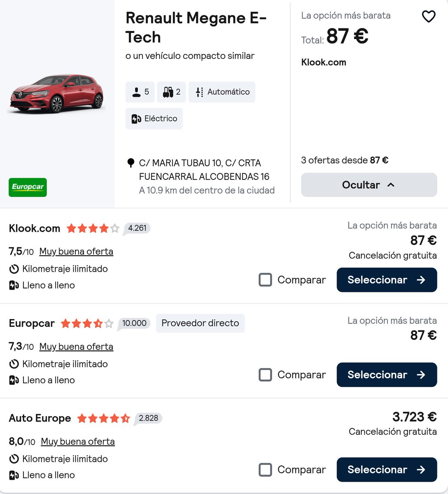Click the Automático transmission icon
Viewport: 448px width, 494px height.
point(200,92)
